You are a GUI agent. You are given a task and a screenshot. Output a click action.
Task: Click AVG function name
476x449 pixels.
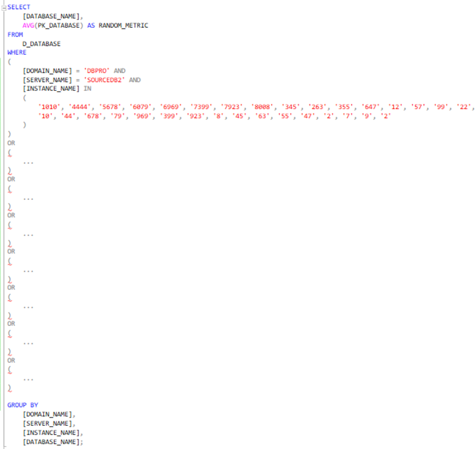click(x=28, y=25)
